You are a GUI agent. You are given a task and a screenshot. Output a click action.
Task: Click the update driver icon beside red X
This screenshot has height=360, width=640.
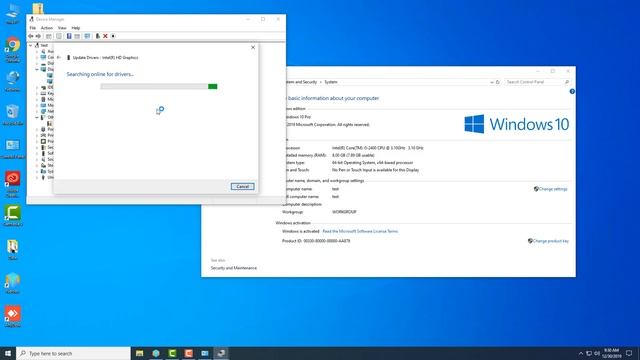click(x=98, y=36)
